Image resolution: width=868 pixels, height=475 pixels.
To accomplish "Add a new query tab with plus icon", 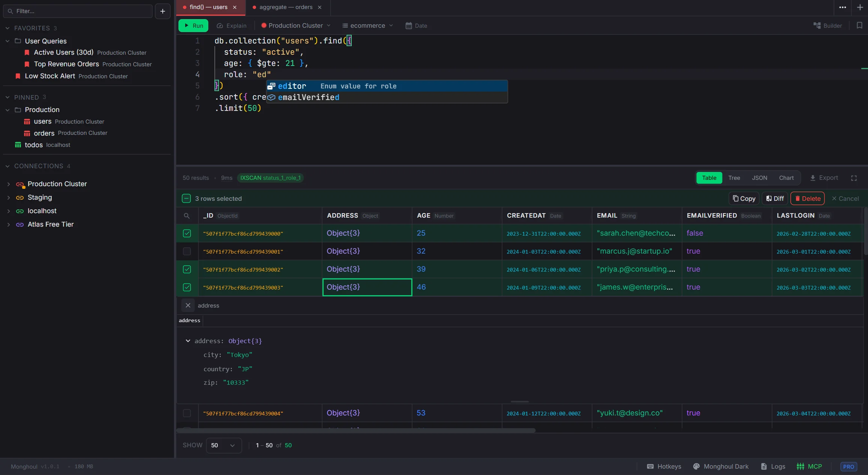I will tap(860, 7).
